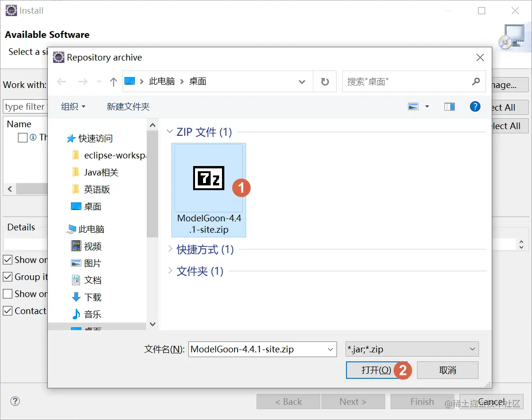Click the back navigation arrow
This screenshot has height=420, width=532.
click(x=61, y=81)
